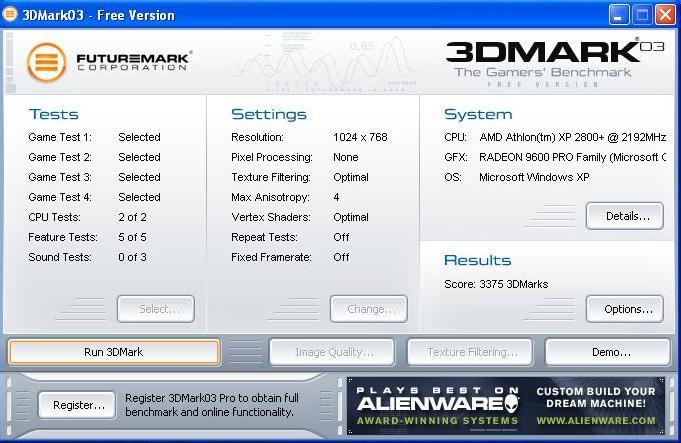
Task: Click the 3DMark03 title bar icon
Action: coord(10,14)
